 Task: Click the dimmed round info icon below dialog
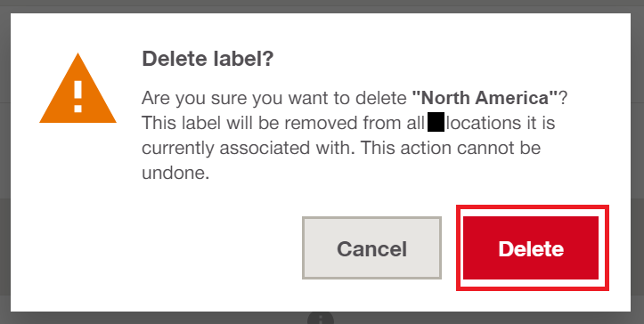[321, 319]
